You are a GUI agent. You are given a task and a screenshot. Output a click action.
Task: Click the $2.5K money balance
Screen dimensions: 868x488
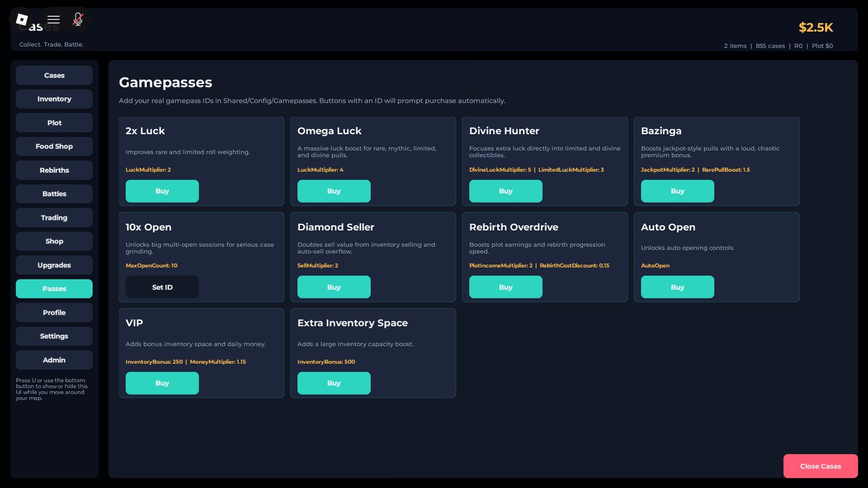816,27
